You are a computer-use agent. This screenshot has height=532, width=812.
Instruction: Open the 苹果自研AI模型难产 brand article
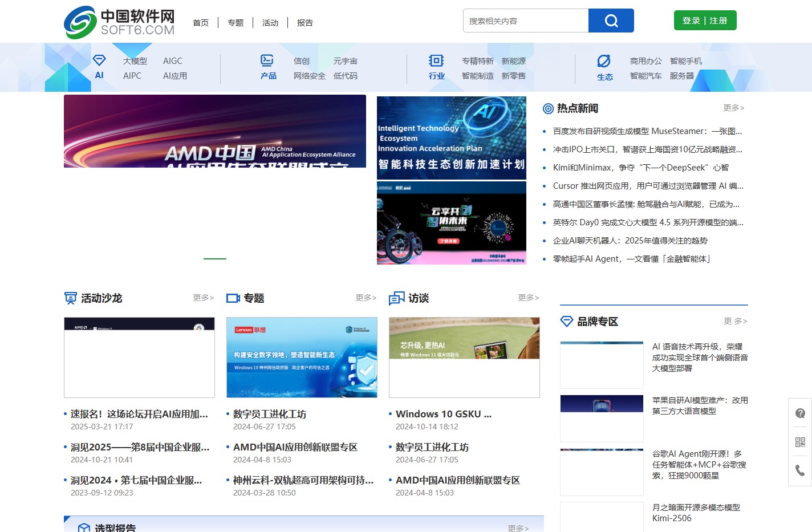pos(700,405)
